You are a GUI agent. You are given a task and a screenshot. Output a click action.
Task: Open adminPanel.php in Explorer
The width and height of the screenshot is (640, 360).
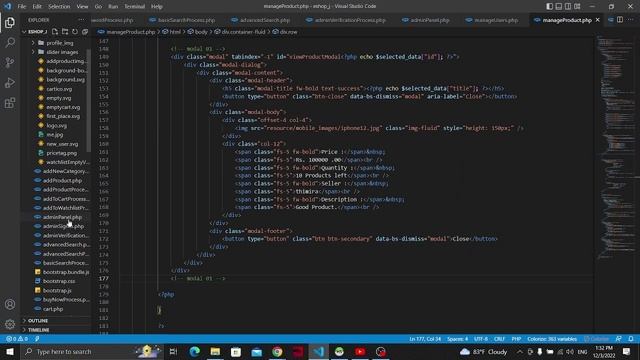click(62, 217)
